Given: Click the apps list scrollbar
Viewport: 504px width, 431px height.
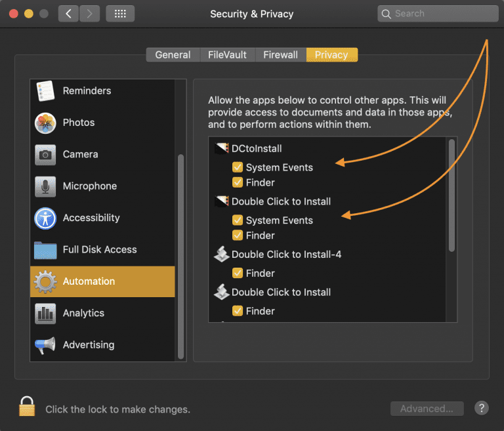Looking at the screenshot, I should click(451, 195).
